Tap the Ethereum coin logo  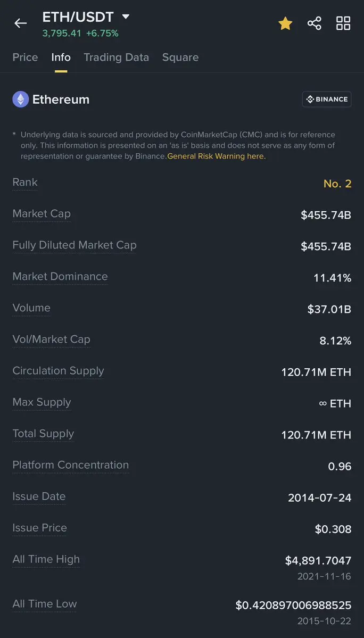(20, 100)
